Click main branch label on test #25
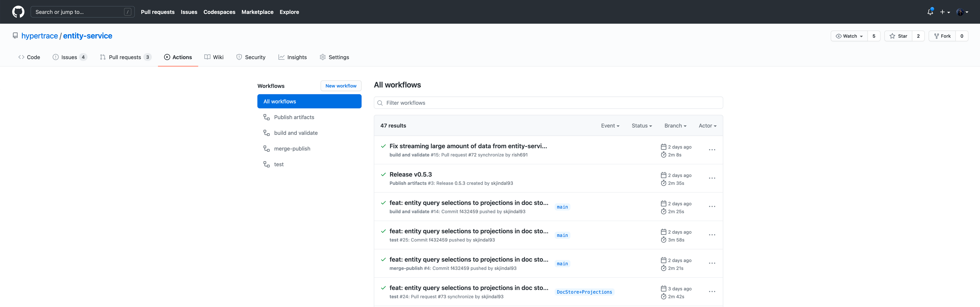 tap(562, 235)
